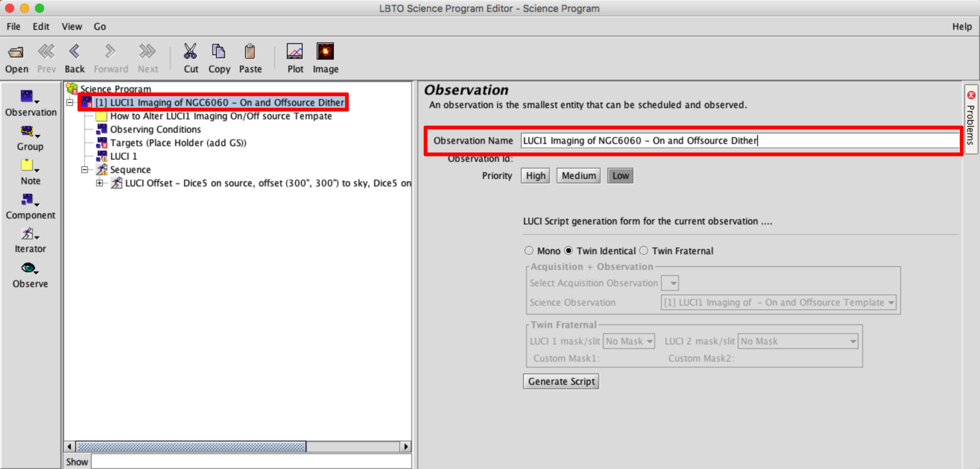Select the LUCI Offset Dice5 iterator row
Viewport: 980px width, 469px height.
coord(267,183)
